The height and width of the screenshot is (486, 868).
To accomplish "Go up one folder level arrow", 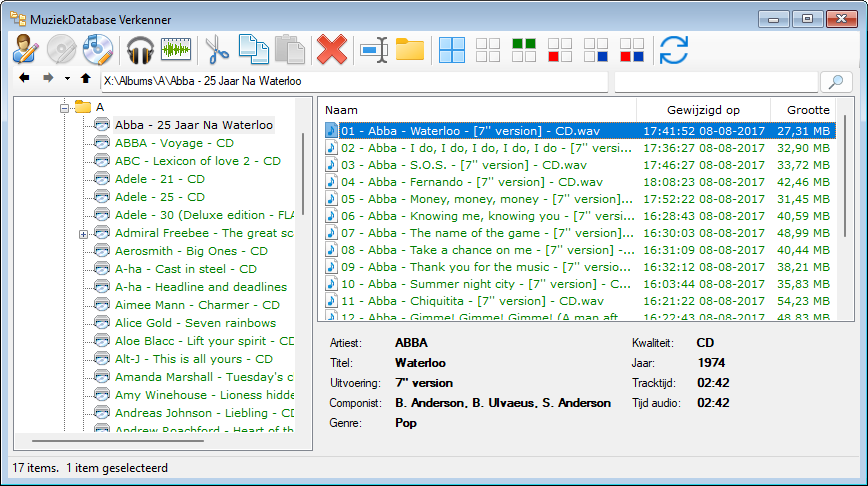I will point(85,78).
